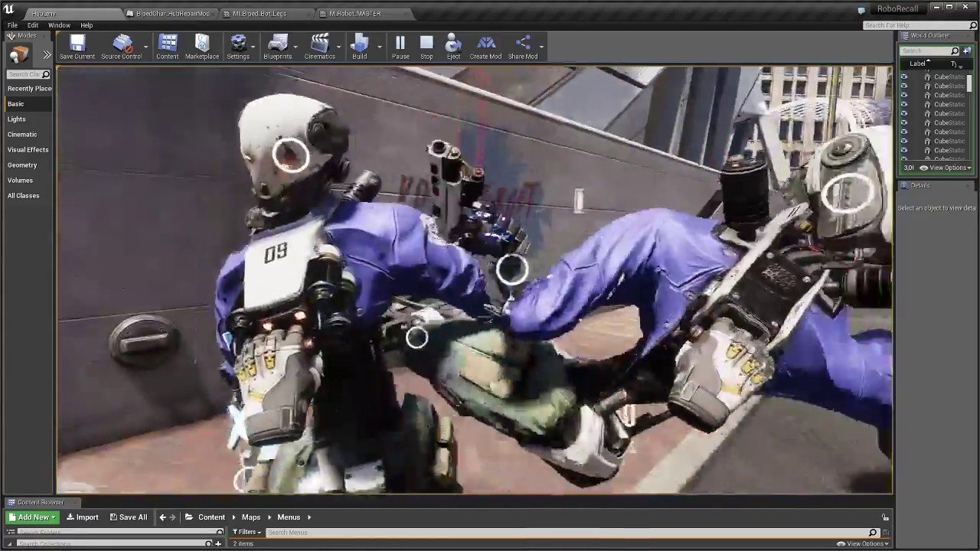Click the Content Browser forward arrow
This screenshot has height=551, width=980.
pos(172,517)
